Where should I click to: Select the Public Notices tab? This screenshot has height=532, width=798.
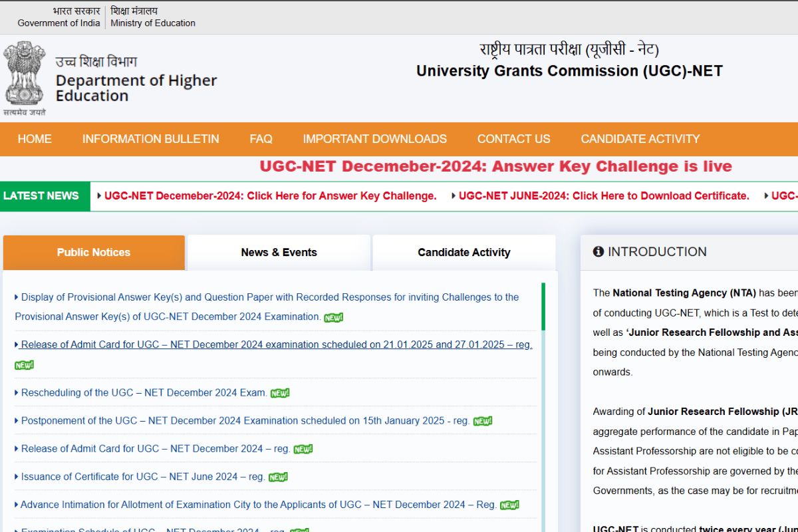tap(94, 252)
